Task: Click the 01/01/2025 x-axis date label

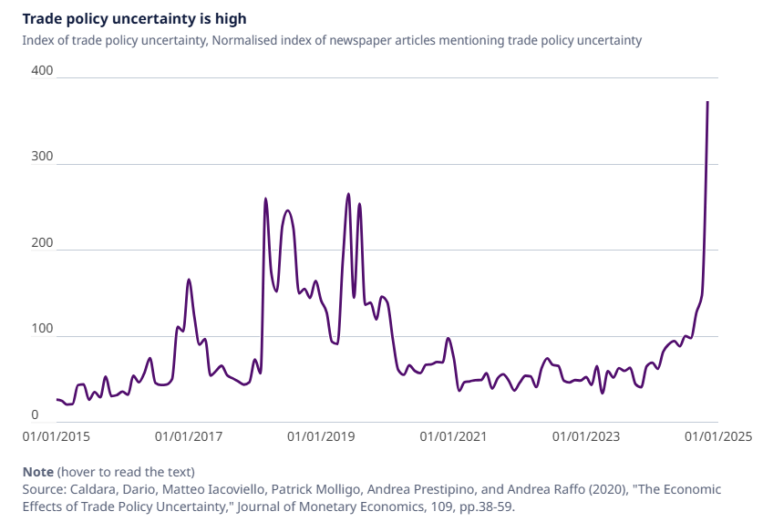Action: (719, 436)
